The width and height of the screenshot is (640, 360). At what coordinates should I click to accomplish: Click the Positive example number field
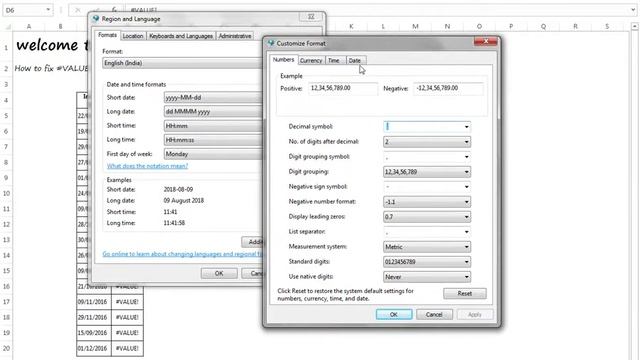point(343,89)
